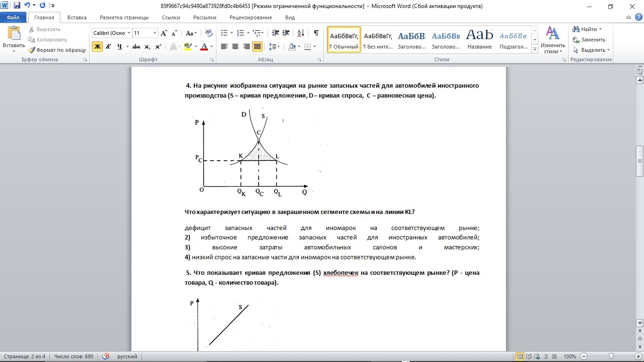Click Изменить стили button

(553, 40)
